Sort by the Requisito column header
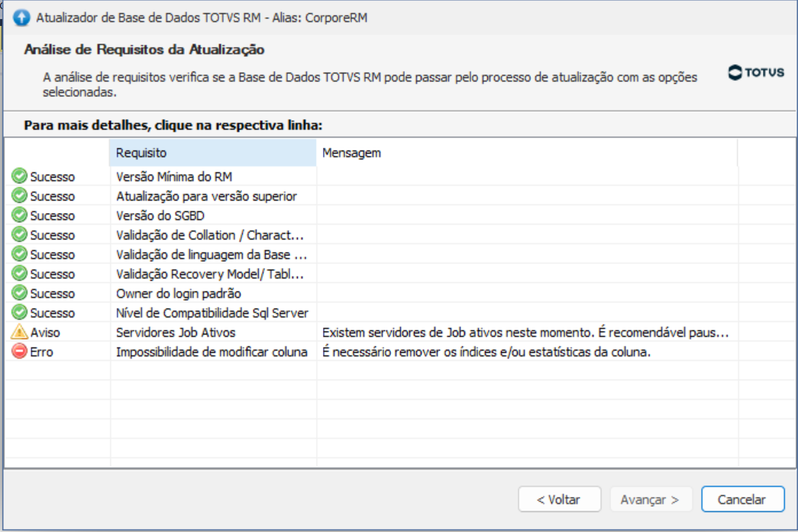Screen dimensions: 798x532 [x=212, y=153]
